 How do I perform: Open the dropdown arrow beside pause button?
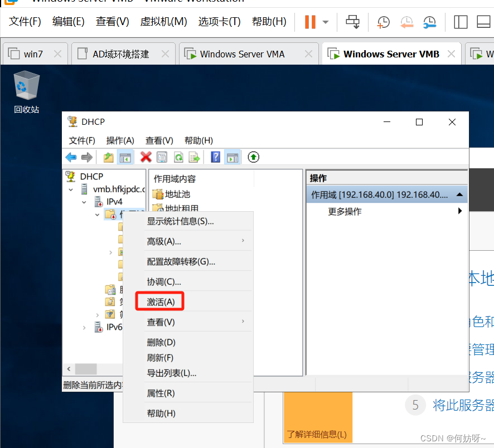pyautogui.click(x=326, y=22)
